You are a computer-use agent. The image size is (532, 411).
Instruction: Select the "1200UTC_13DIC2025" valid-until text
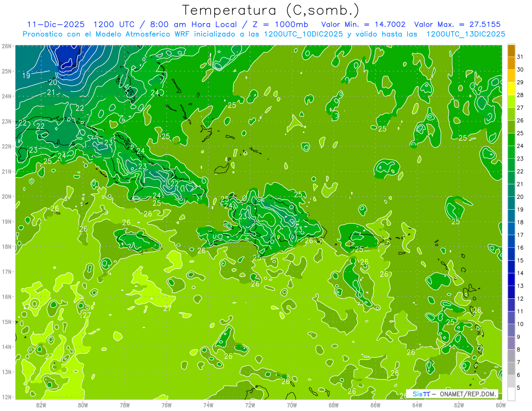point(466,34)
